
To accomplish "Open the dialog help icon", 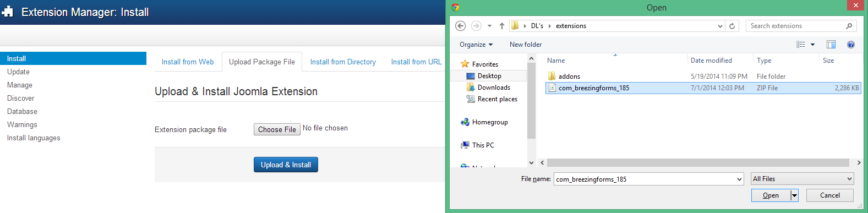I will tap(851, 45).
